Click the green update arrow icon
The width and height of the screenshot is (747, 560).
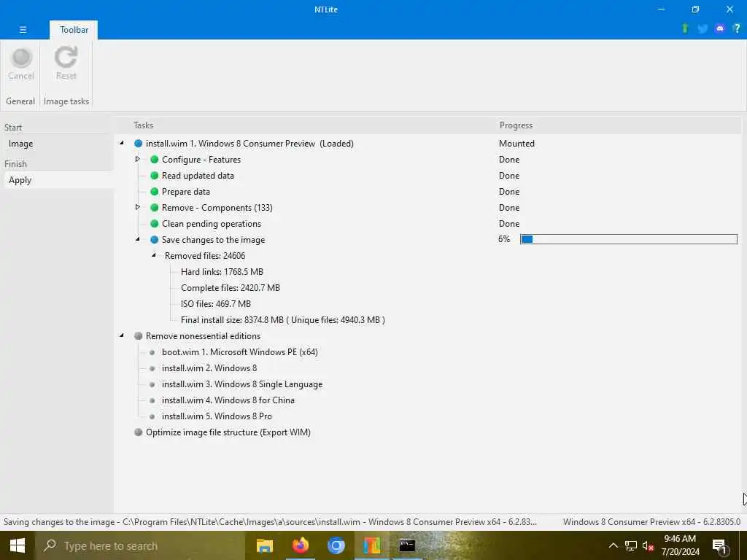pyautogui.click(x=685, y=28)
